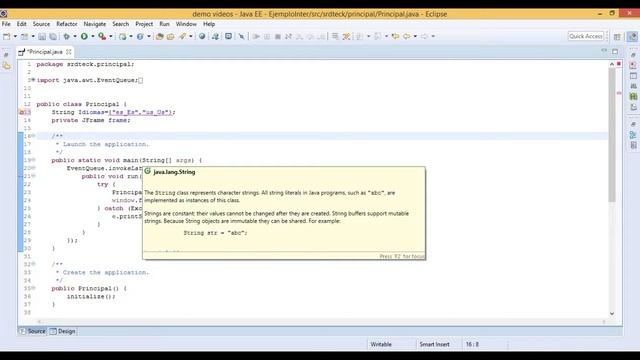Click the error marker on line 13
The image size is (640, 360).
pos(21,112)
